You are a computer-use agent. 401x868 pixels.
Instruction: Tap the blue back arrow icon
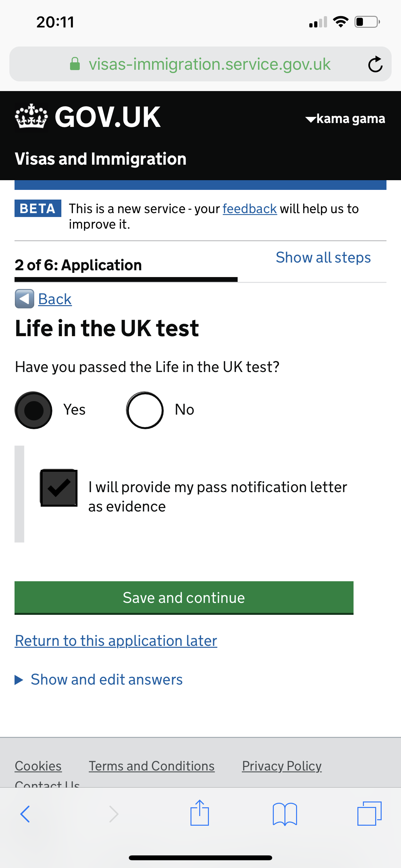24,299
